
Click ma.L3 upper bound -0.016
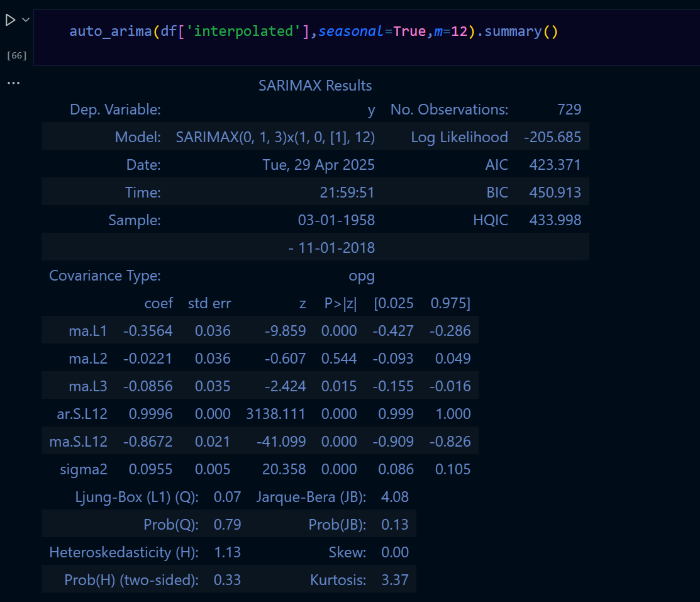coord(450,386)
